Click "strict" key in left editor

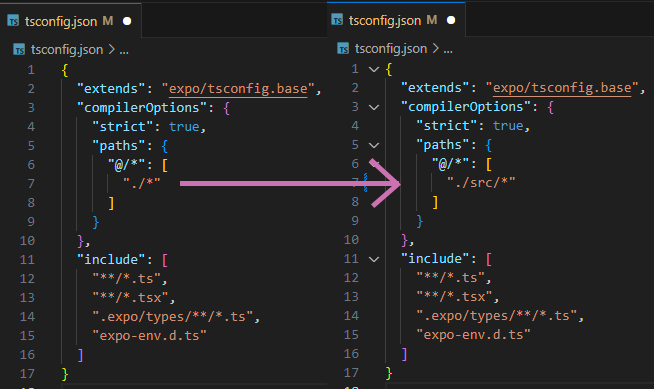pos(123,126)
